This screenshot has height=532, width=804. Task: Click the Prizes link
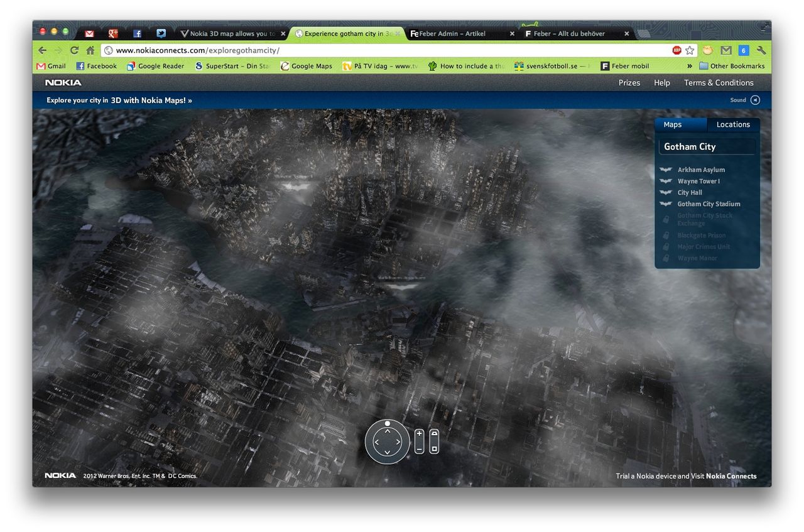(x=629, y=82)
